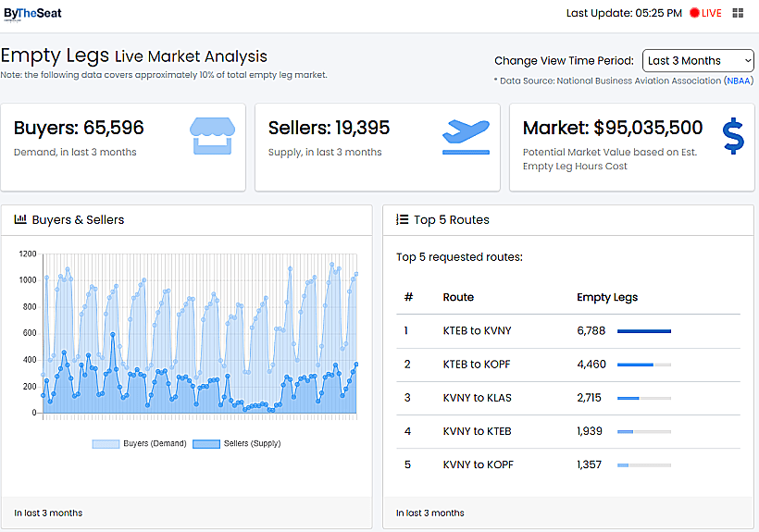Click the Market dollar sign icon
The width and height of the screenshot is (759, 532).
pyautogui.click(x=732, y=136)
